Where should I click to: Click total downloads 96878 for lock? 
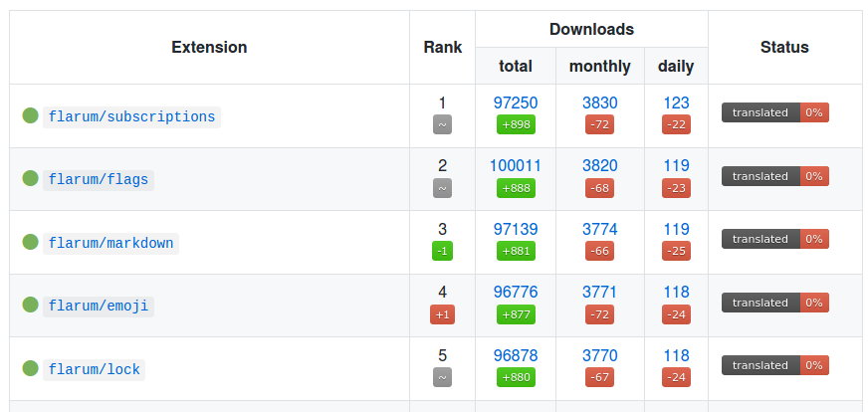click(x=516, y=355)
